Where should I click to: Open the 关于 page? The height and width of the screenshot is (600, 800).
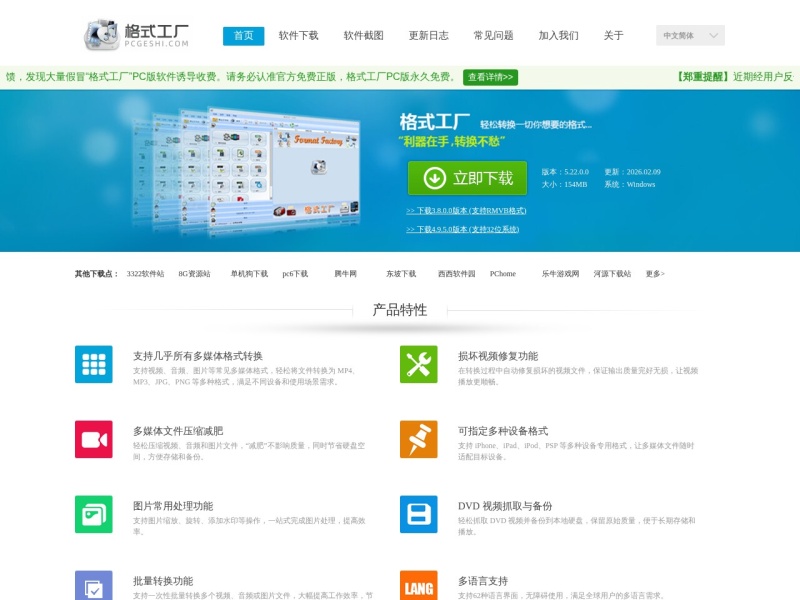pyautogui.click(x=613, y=36)
